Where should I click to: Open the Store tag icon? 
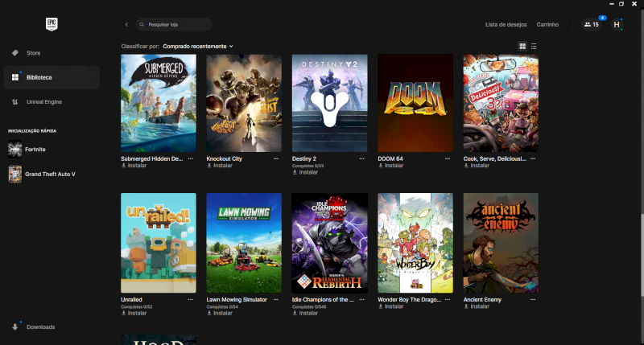(15, 53)
